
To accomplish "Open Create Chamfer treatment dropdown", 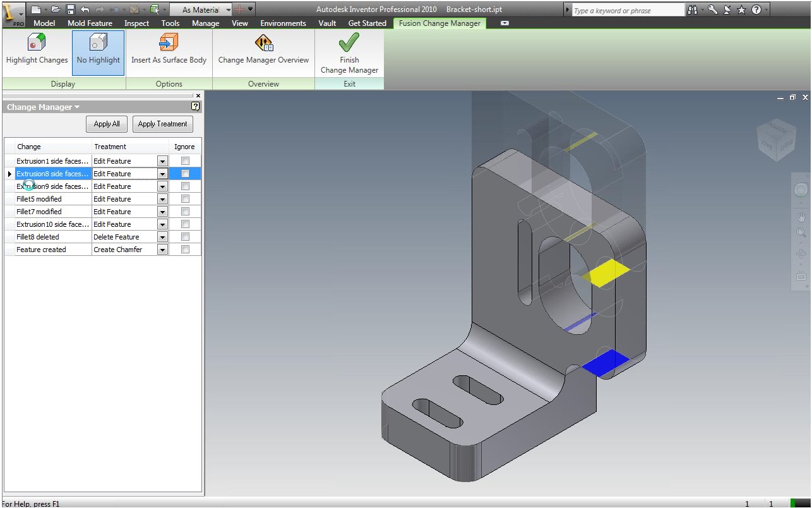I will pos(162,250).
